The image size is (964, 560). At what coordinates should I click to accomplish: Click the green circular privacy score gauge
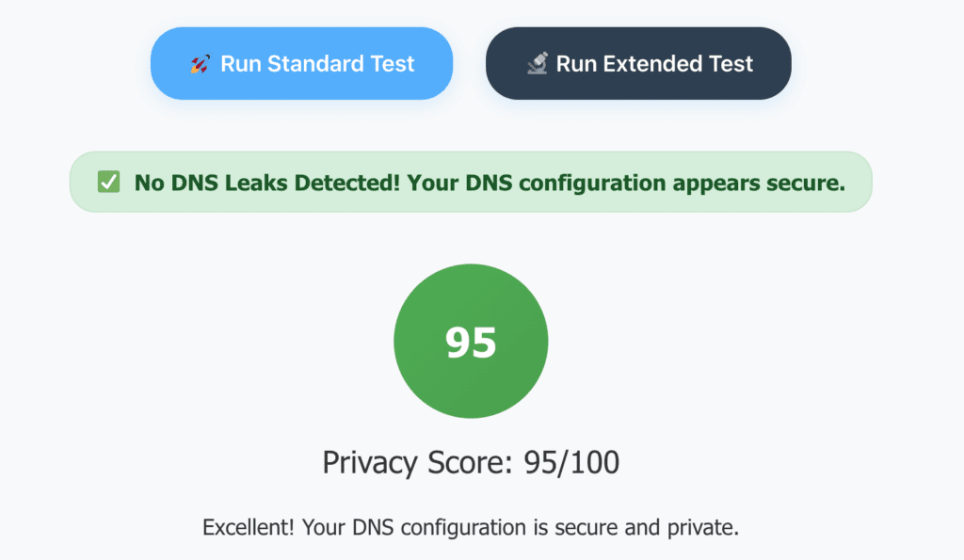(x=471, y=341)
